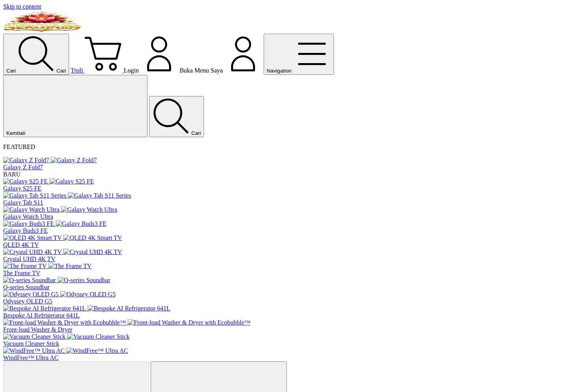Viewport: 565px width, 392px height.
Task: Open the Troli shopping cart icon
Action: point(103,54)
